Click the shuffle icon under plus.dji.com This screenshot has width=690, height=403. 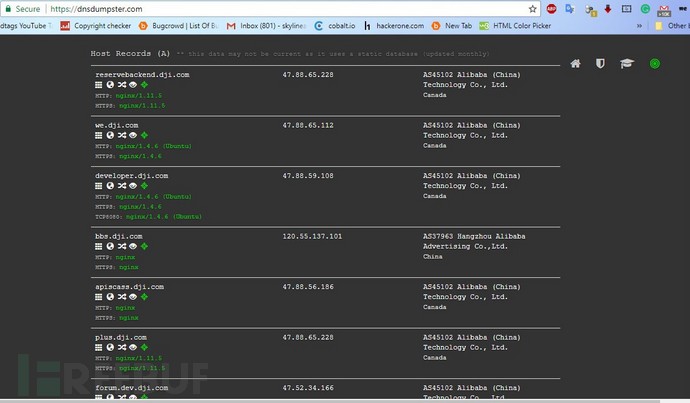[122, 348]
